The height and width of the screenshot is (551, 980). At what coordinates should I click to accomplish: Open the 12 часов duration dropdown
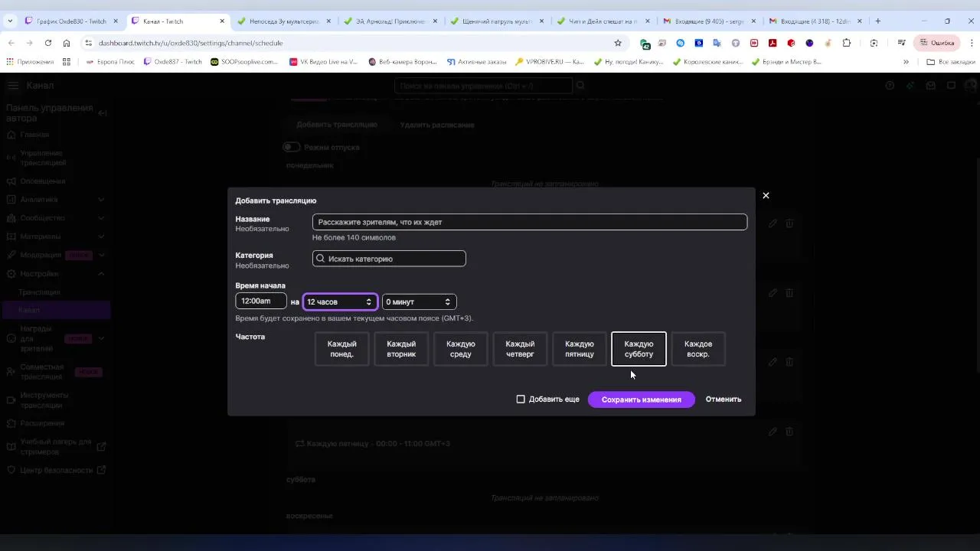point(340,302)
